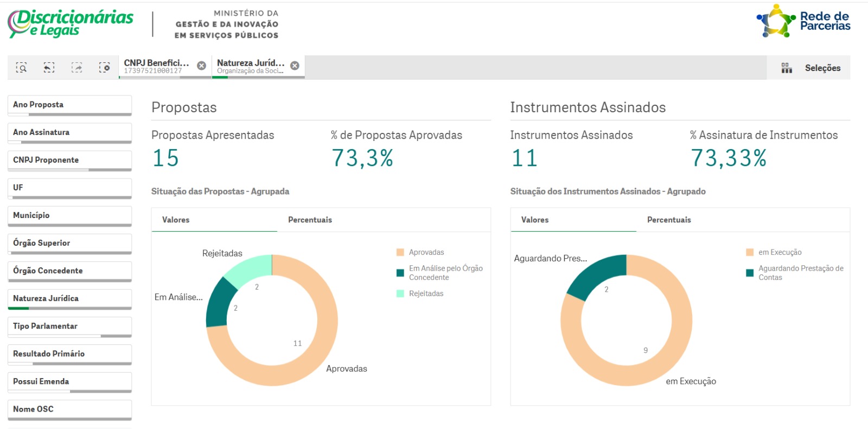This screenshot has width=868, height=429.
Task: Step back one selection
Action: click(x=49, y=68)
